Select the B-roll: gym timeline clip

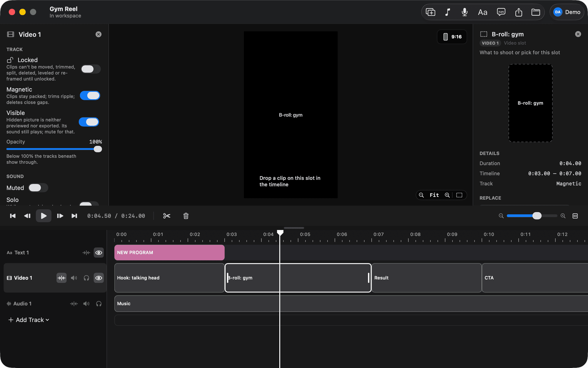pos(298,278)
